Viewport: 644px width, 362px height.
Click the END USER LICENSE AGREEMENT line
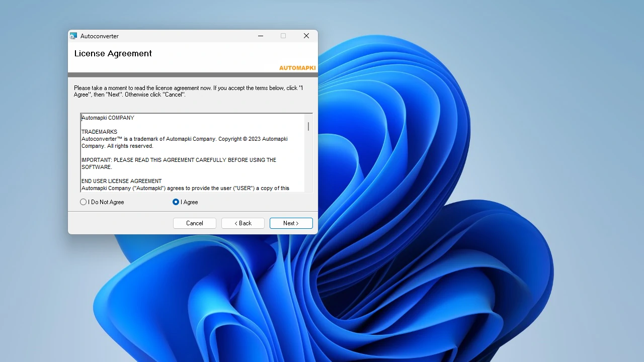[122, 181]
